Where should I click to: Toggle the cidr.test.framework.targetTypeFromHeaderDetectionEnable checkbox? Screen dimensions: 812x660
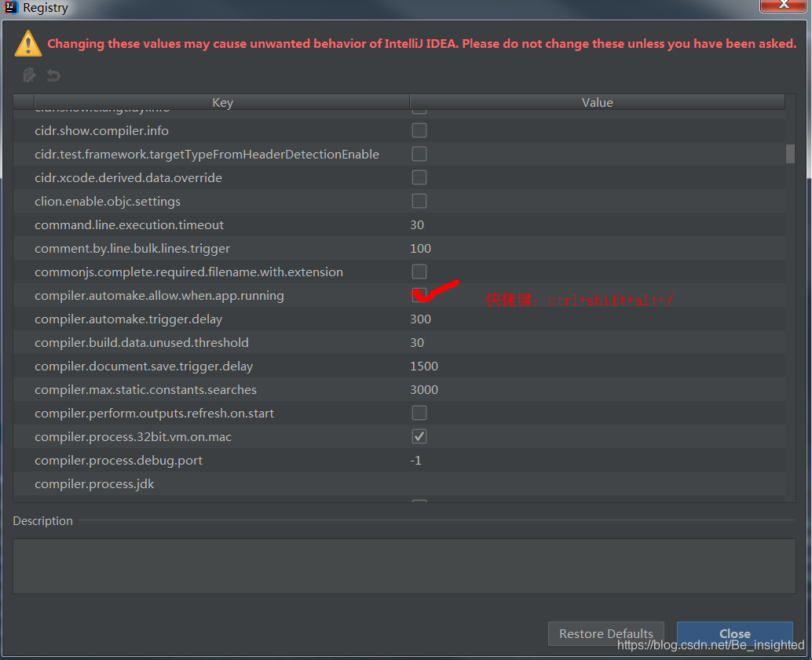[x=419, y=154]
